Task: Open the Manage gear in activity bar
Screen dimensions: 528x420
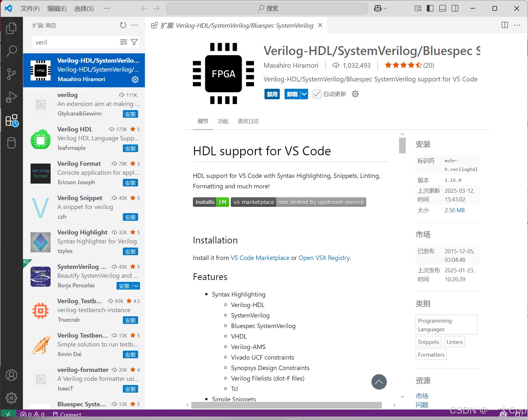Action: pos(11,398)
